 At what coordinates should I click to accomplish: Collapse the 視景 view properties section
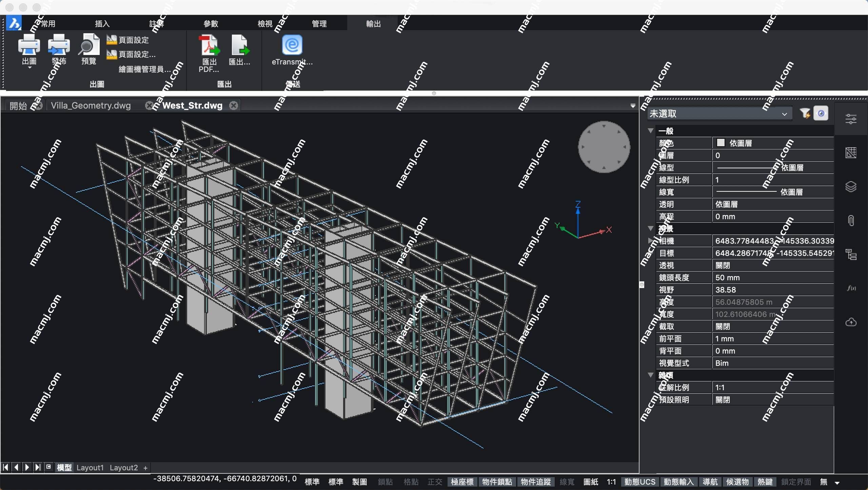[650, 228]
